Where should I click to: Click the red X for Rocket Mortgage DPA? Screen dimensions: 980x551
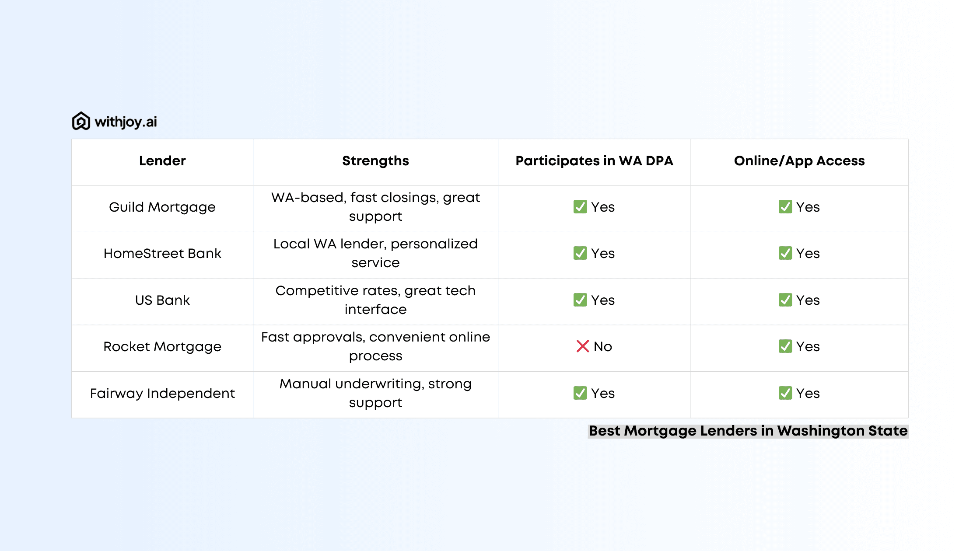point(582,346)
